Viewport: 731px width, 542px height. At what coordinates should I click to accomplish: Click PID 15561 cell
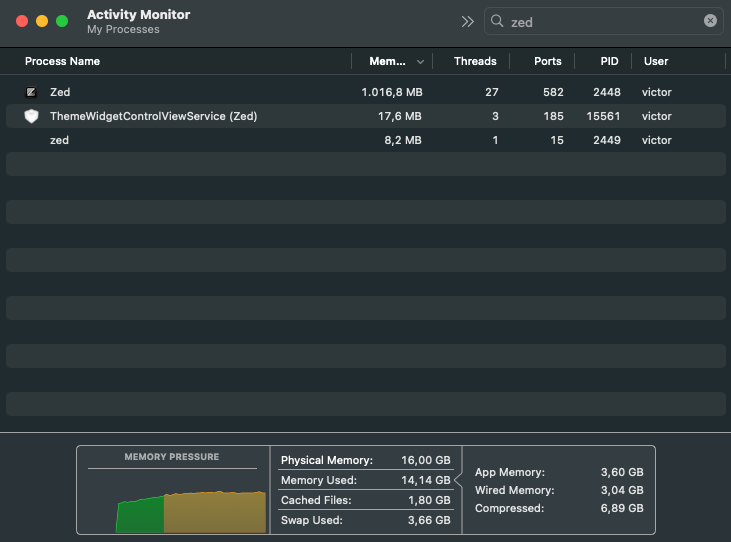pos(603,116)
